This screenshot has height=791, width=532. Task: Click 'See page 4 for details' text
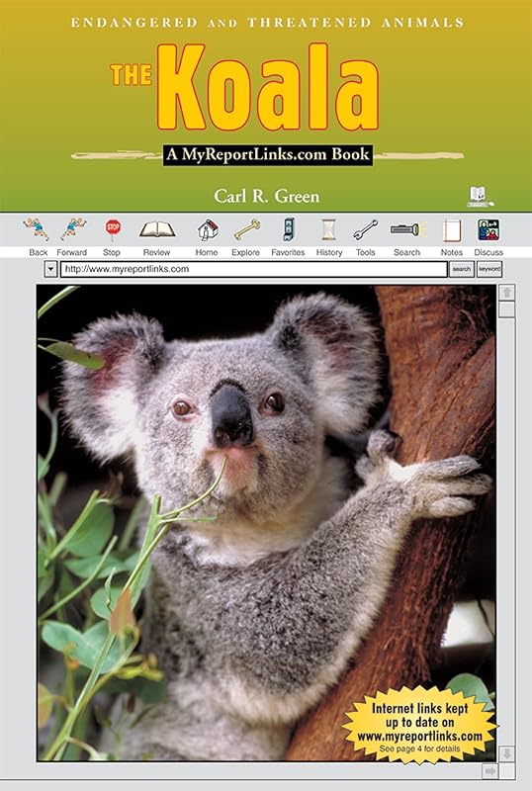419,748
